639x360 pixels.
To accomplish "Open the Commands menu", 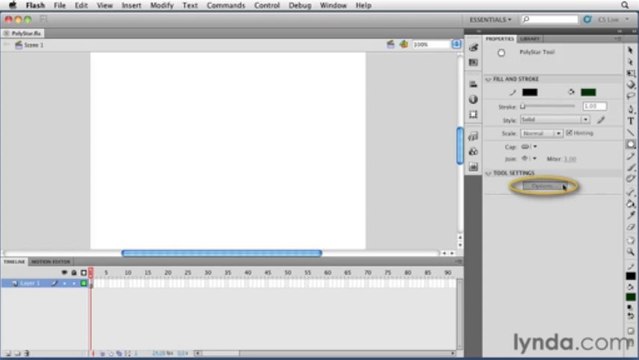I will tap(226, 5).
